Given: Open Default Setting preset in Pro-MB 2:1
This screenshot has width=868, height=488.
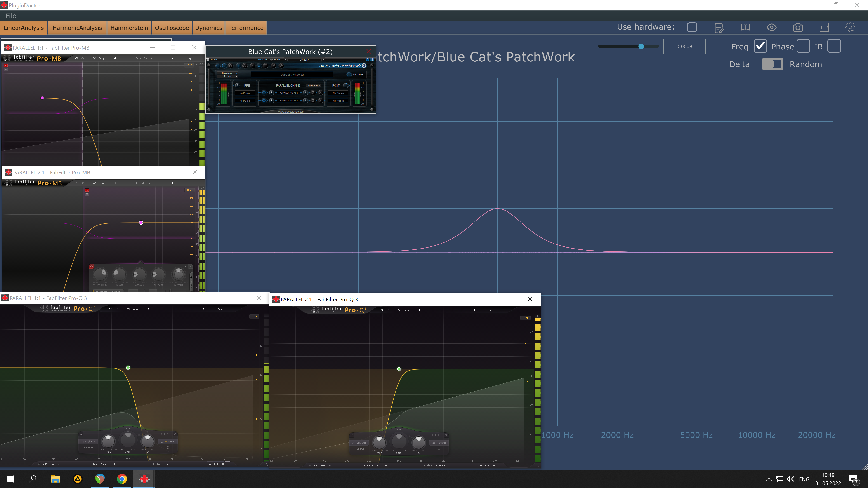Looking at the screenshot, I should click(x=144, y=183).
